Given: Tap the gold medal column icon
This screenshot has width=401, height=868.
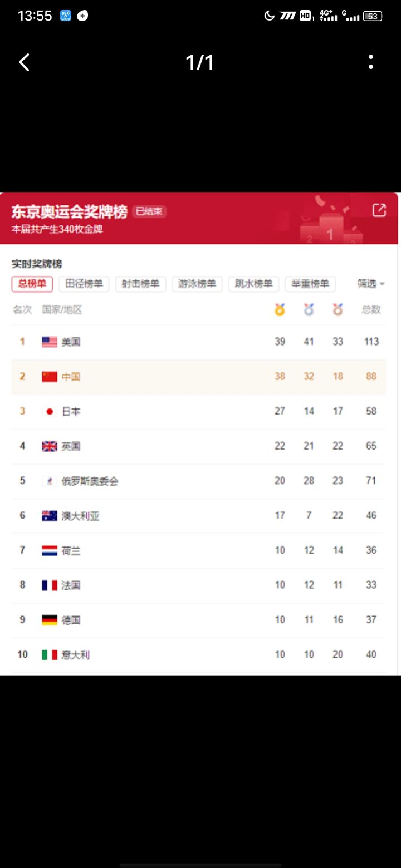Looking at the screenshot, I should [280, 309].
